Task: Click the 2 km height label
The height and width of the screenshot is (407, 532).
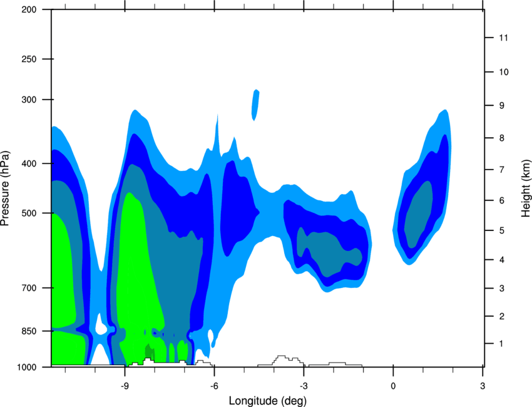Action: click(x=502, y=316)
